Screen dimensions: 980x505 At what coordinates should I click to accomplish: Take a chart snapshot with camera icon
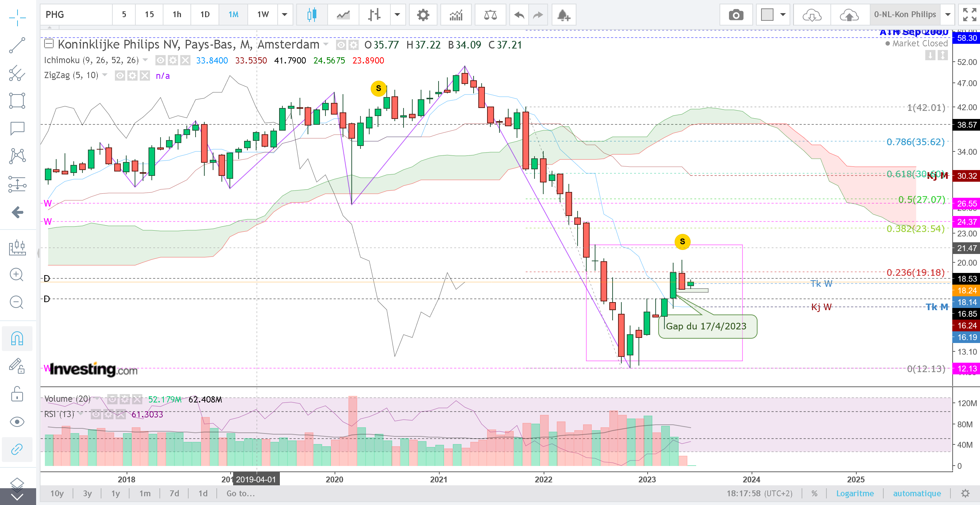(x=736, y=15)
